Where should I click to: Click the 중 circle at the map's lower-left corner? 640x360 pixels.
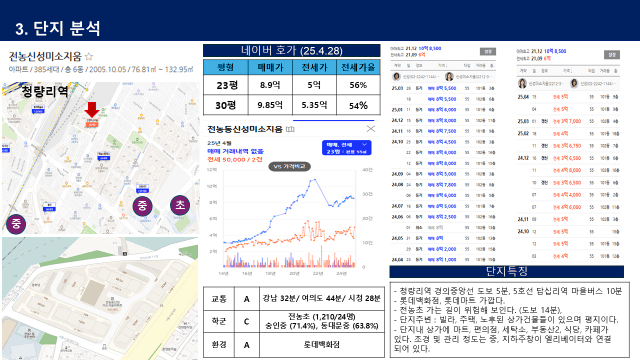tap(16, 224)
